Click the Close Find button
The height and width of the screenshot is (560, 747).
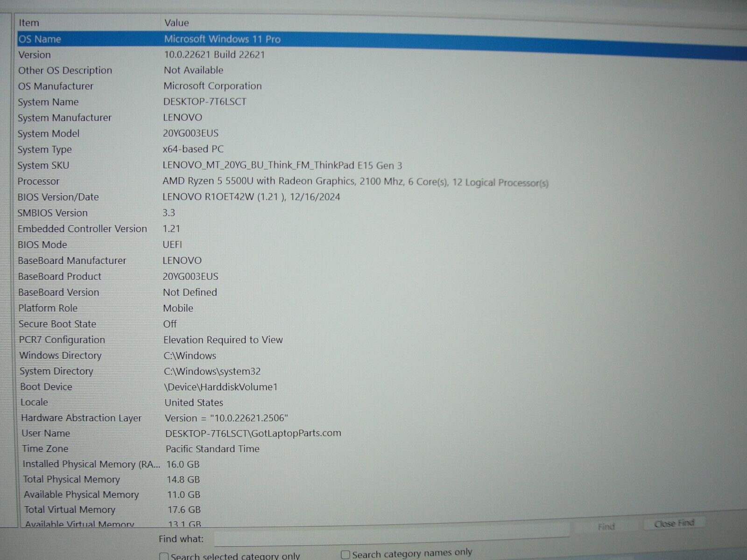tap(674, 524)
